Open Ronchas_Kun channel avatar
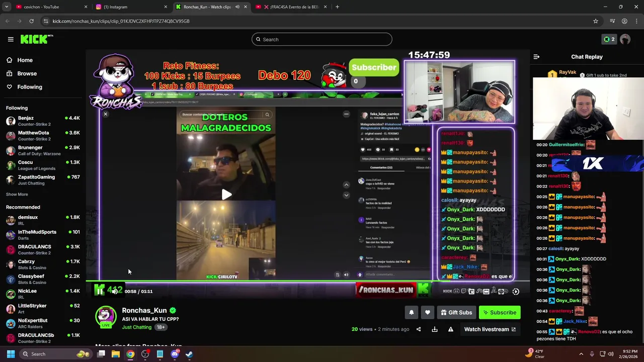 click(x=106, y=316)
